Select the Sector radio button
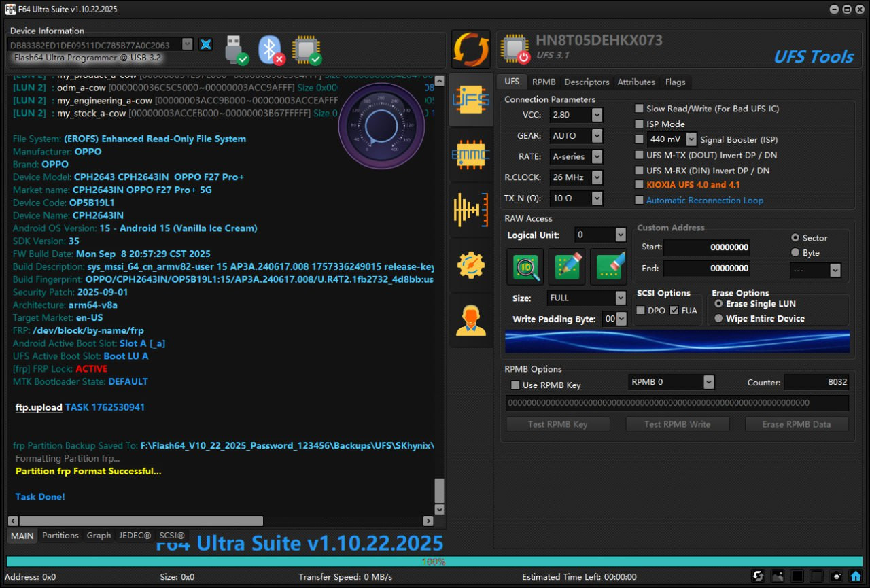 (x=795, y=238)
